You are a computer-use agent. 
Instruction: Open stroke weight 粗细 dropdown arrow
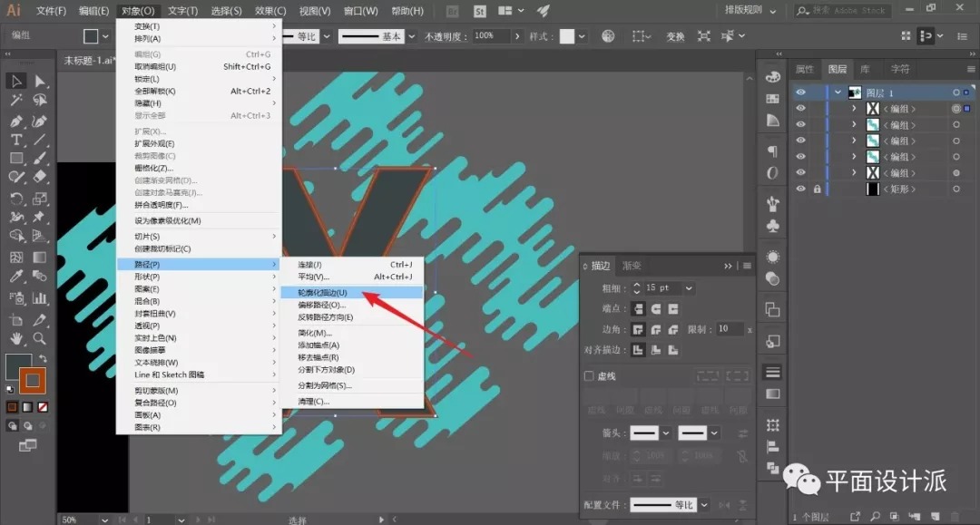tap(689, 287)
